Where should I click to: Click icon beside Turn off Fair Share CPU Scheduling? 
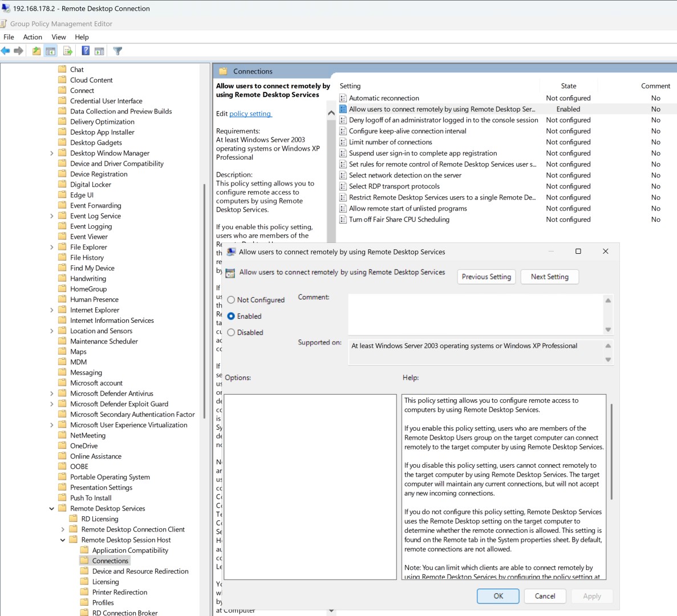coord(343,219)
